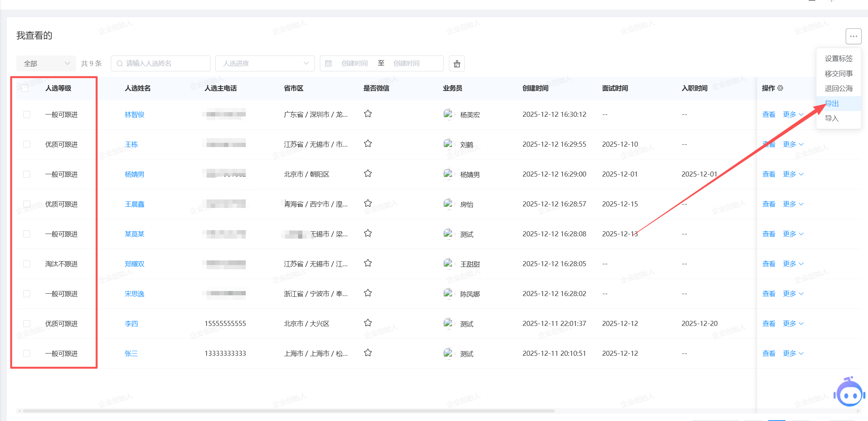Click avatar icon beside 杨美宏
The width and height of the screenshot is (868, 421).
pyautogui.click(x=448, y=114)
